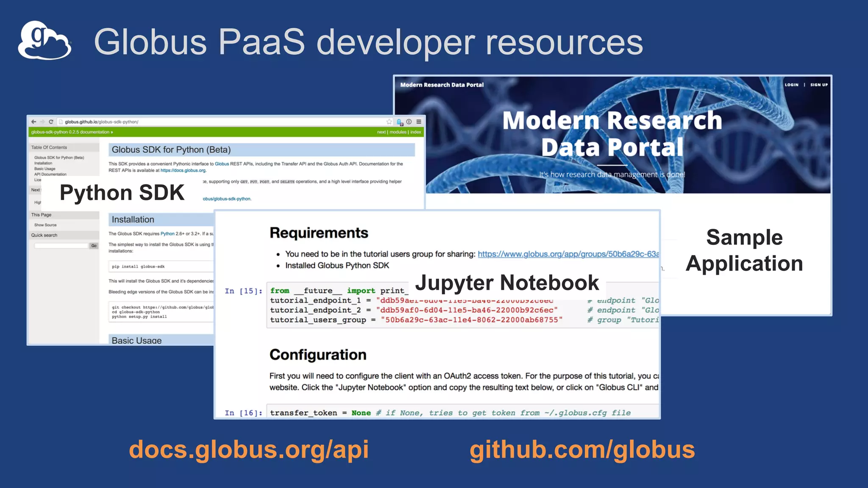Viewport: 868px width, 488px height.
Task: Open the 'index' link in green bar
Action: coord(416,132)
